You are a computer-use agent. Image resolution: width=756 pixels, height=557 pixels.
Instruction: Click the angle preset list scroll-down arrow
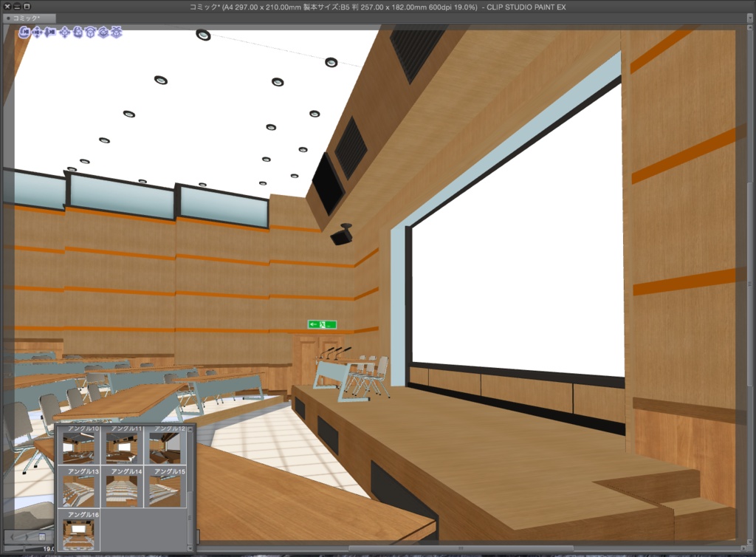pos(190,548)
